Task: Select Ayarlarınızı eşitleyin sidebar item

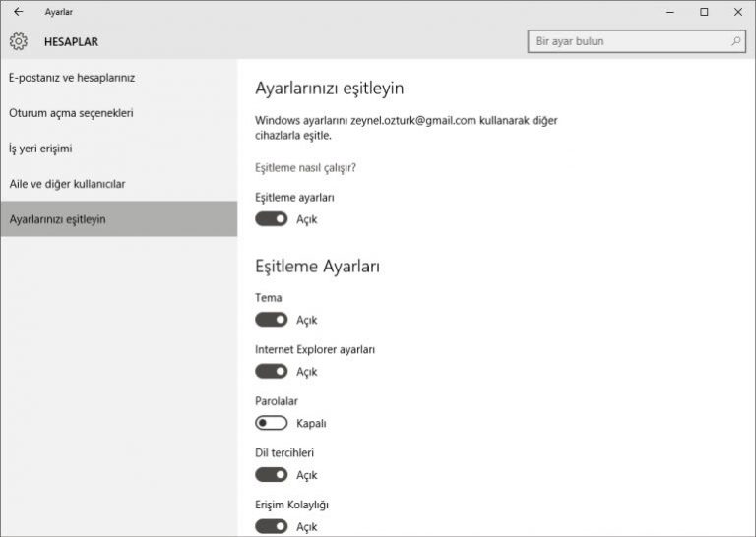Action: 57,219
